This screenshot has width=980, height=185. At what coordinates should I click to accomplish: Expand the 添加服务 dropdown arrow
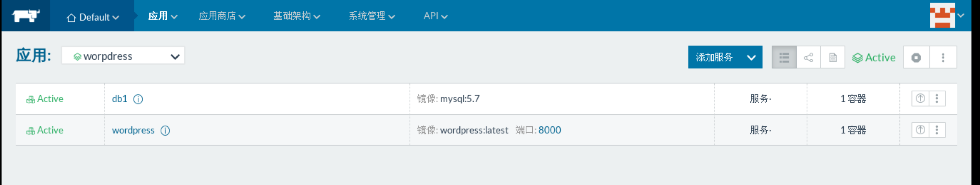[751, 58]
